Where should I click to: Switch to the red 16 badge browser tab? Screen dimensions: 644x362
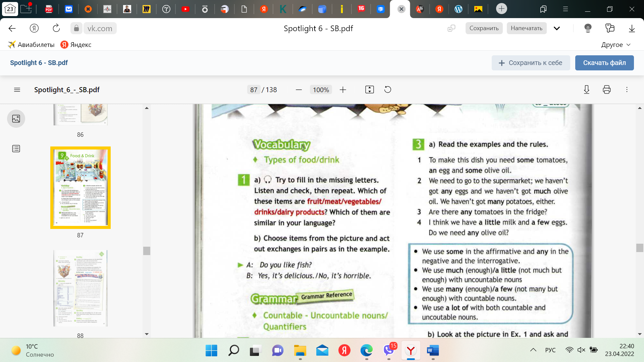tap(361, 9)
